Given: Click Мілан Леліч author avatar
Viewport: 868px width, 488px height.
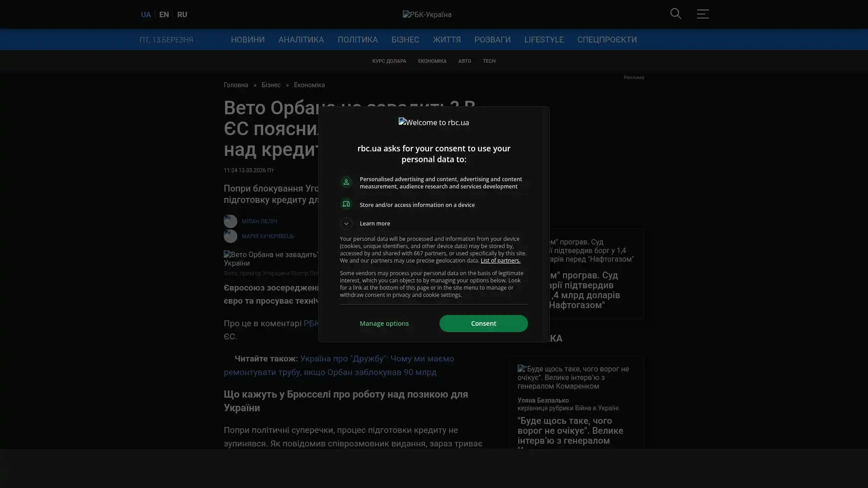Looking at the screenshot, I should [x=230, y=221].
